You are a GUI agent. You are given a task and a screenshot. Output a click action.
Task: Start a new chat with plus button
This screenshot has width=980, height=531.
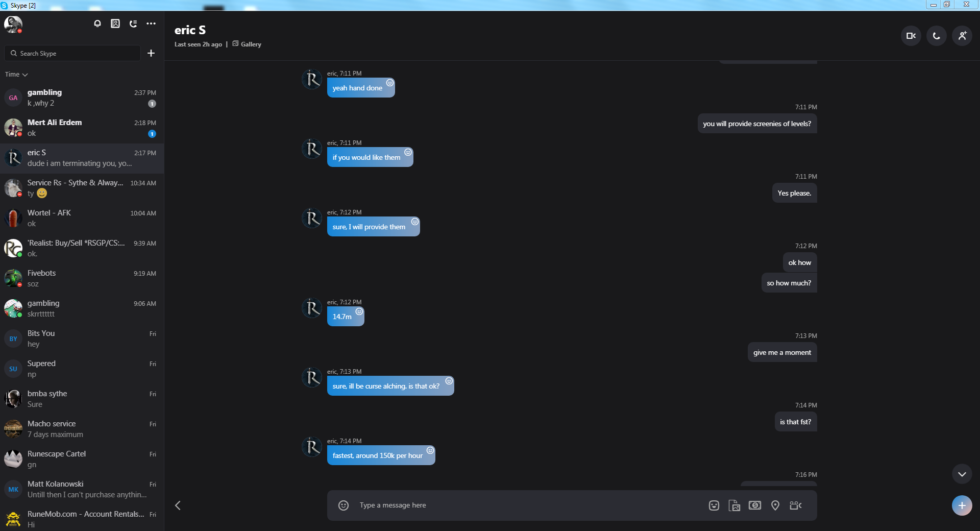151,53
